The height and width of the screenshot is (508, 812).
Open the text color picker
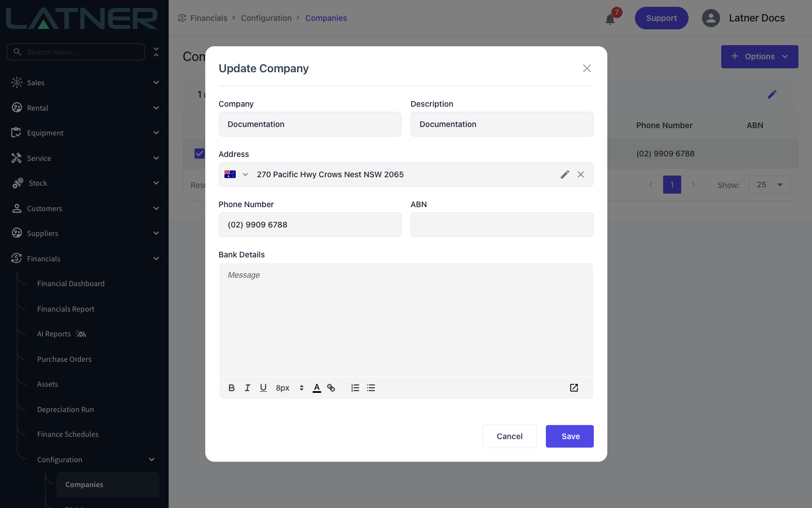coord(317,388)
